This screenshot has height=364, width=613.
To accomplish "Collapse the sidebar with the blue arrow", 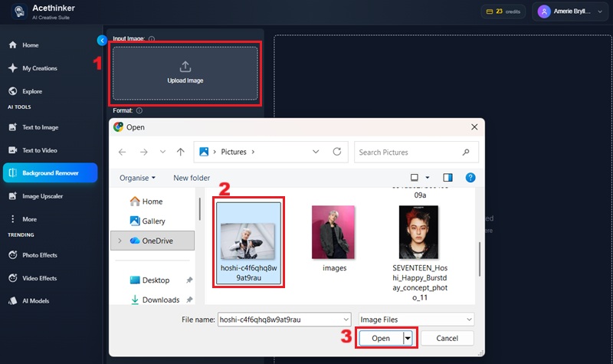I will (102, 40).
